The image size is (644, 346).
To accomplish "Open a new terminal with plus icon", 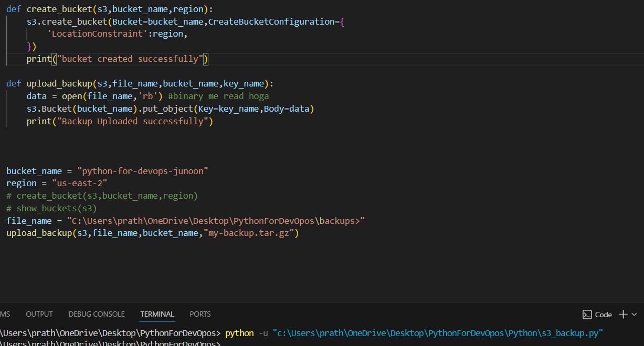I will pyautogui.click(x=623, y=315).
